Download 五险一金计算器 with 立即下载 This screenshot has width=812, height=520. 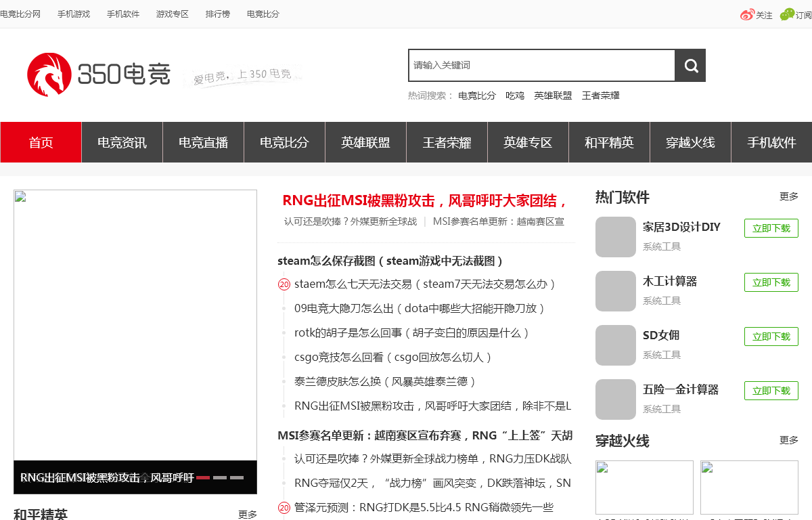(x=771, y=391)
